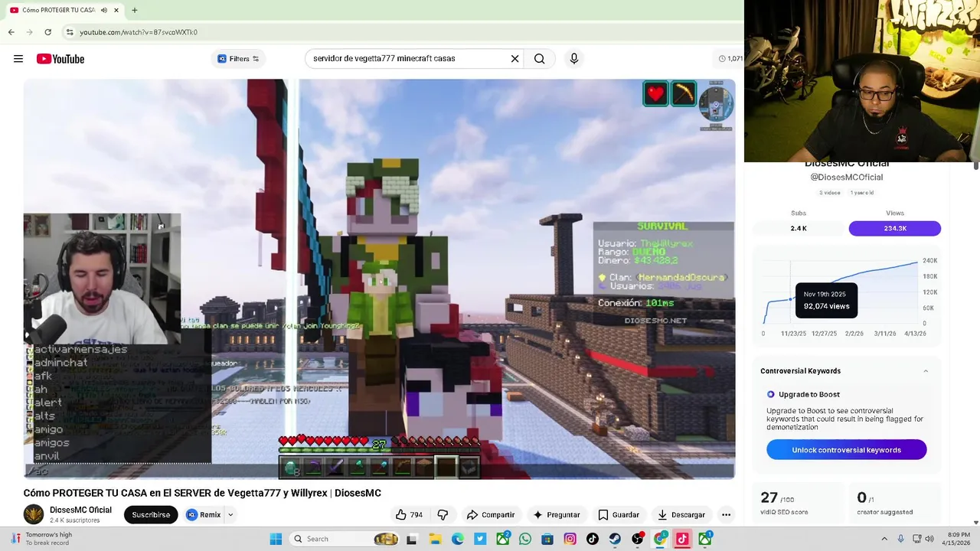Screen dimensions: 980x551
Task: Expand the dropdown next to Remix
Action: point(230,515)
